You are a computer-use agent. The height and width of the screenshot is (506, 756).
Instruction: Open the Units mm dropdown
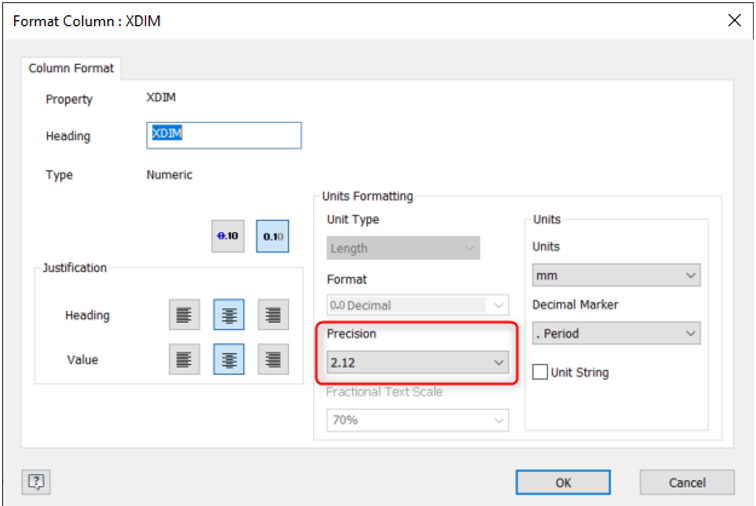point(616,275)
